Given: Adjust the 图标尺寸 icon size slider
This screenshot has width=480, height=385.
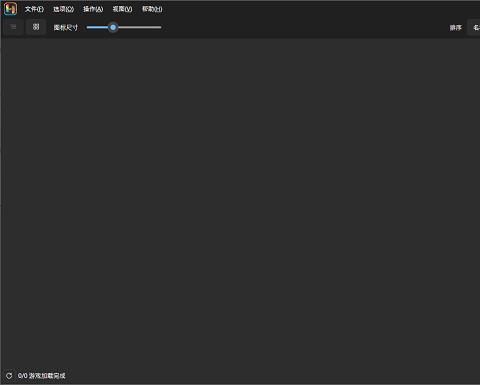Looking at the screenshot, I should tap(124, 27).
